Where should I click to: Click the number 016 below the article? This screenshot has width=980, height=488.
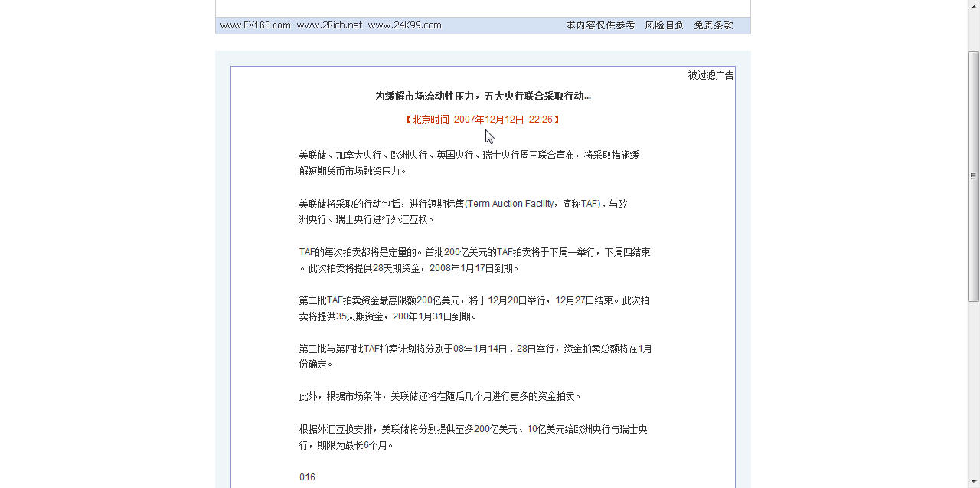(307, 477)
